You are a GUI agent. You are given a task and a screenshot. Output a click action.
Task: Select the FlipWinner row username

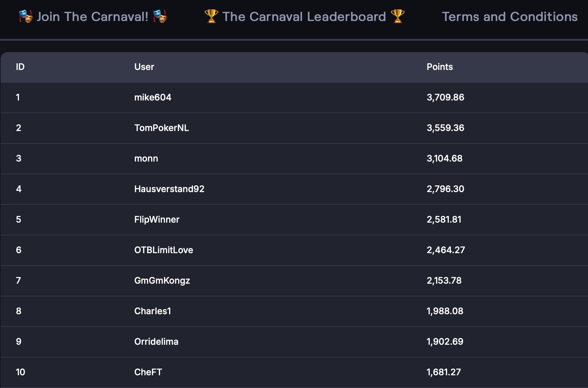coord(157,219)
